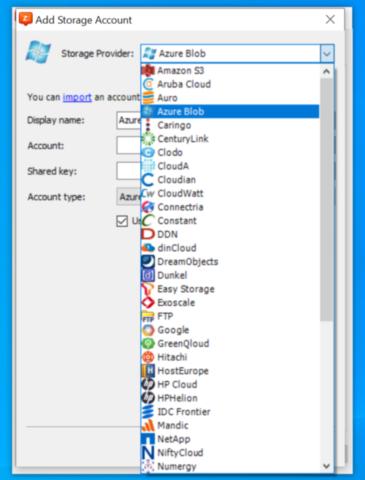Collapse the Storage Provider dropdown arrow

(x=327, y=53)
